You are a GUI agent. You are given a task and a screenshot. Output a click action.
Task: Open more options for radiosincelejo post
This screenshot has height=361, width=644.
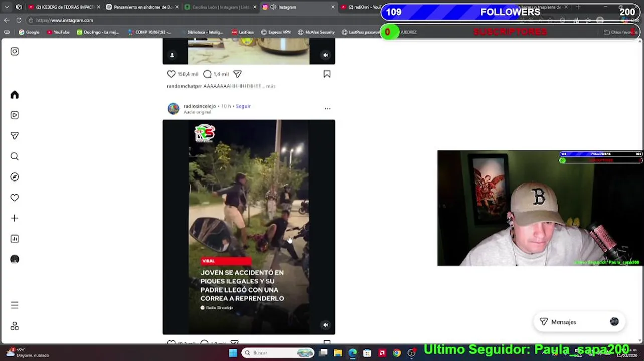327,108
